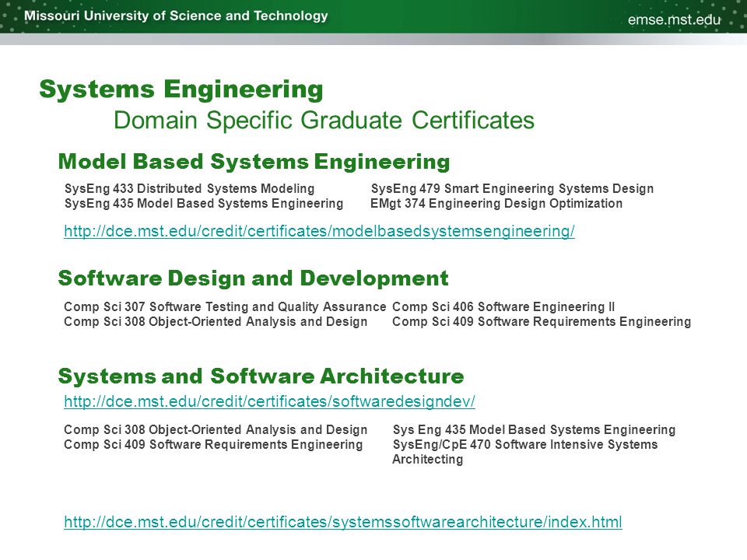Image resolution: width=747 pixels, height=560 pixels.
Task: Click the Software Design and Development heading
Action: (x=253, y=278)
